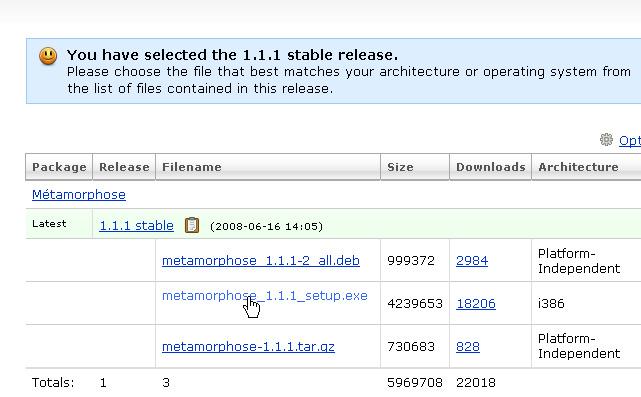View the 2984 downloads stats link
The width and height of the screenshot is (641, 397).
(x=472, y=260)
